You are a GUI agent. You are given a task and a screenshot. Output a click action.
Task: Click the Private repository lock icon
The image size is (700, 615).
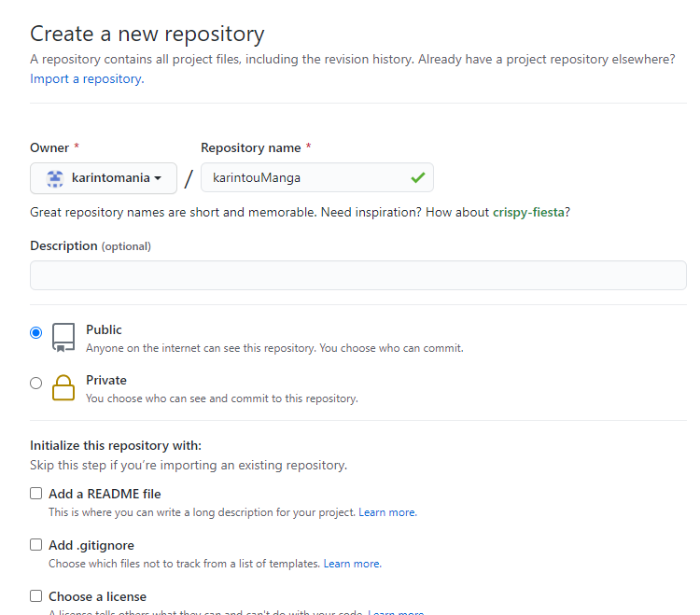(x=63, y=387)
